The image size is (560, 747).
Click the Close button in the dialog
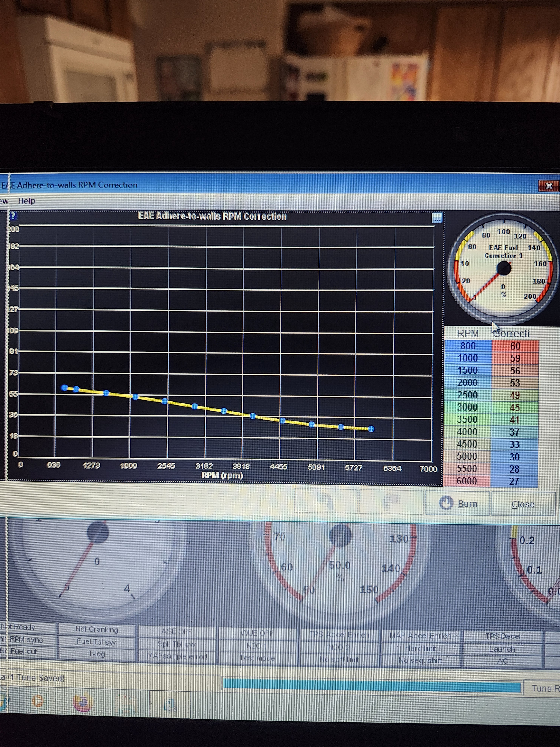[x=523, y=504]
